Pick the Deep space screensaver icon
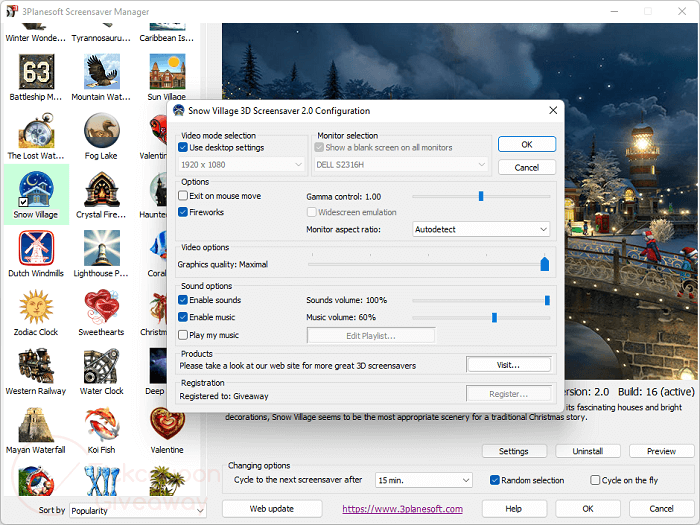The width and height of the screenshot is (700, 525). click(x=158, y=366)
